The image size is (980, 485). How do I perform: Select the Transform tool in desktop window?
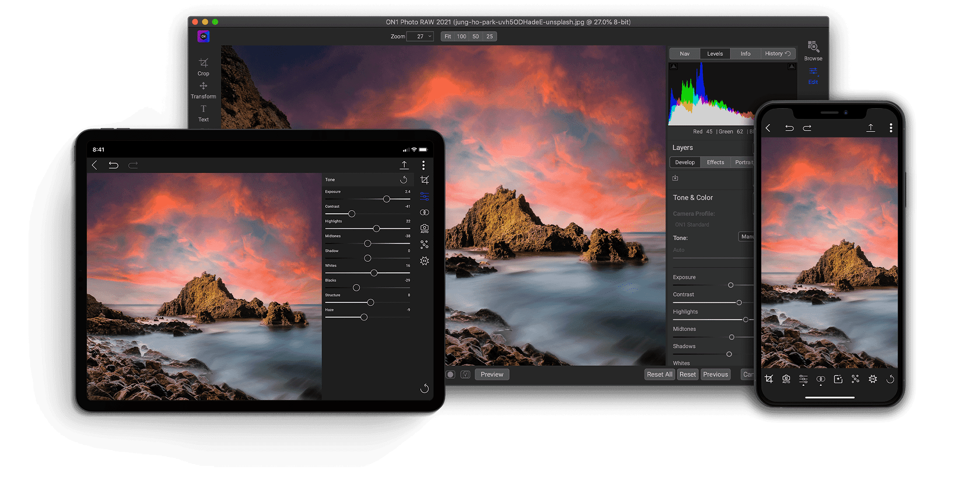pos(203,90)
